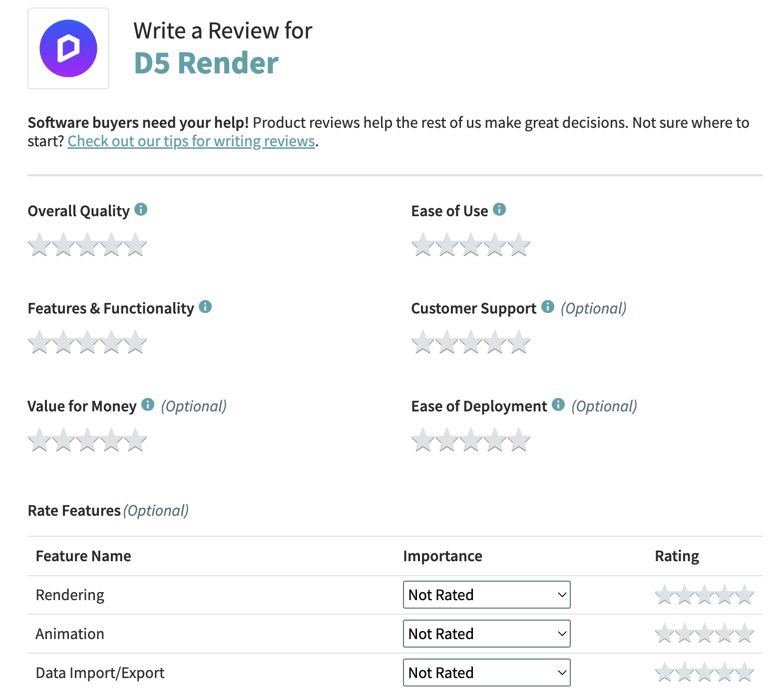Image resolution: width=784 pixels, height=691 pixels.
Task: Rate Customer Support one star
Action: tap(423, 342)
